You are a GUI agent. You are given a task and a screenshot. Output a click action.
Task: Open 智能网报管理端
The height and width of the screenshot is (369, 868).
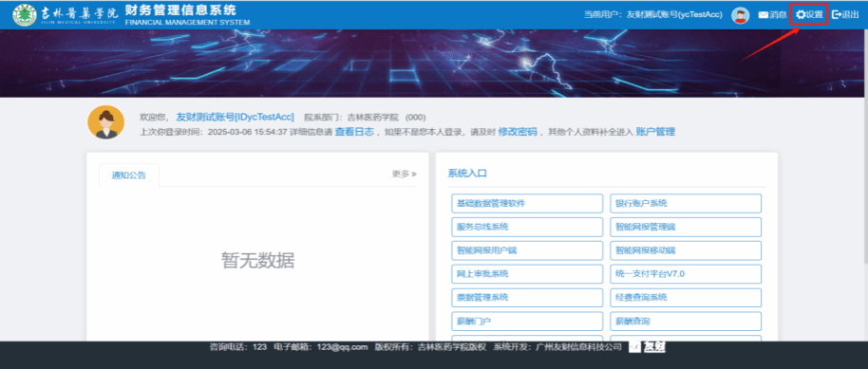[x=686, y=227]
